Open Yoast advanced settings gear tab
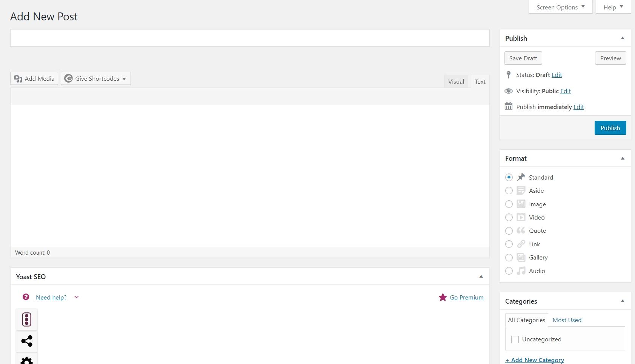This screenshot has height=364, width=635. pyautogui.click(x=27, y=359)
